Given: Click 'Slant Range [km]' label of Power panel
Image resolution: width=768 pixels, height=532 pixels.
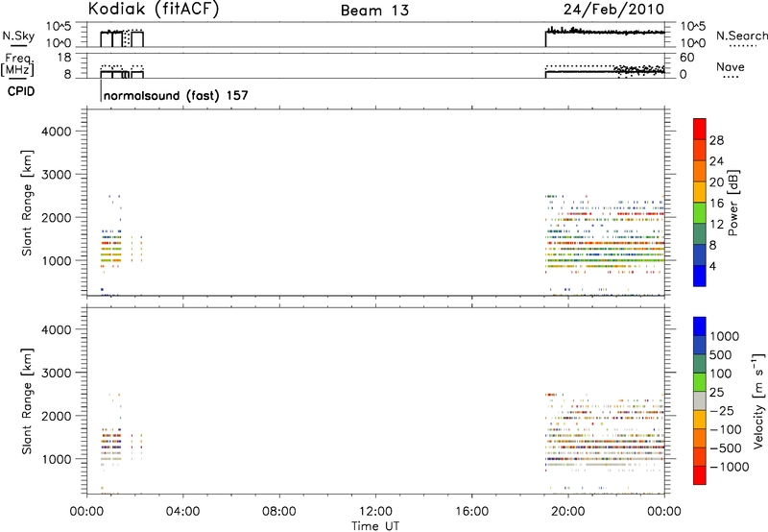Looking at the screenshot, I should tap(27, 203).
